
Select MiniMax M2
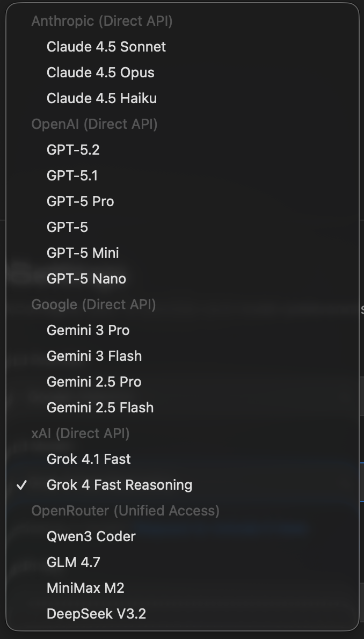85,588
